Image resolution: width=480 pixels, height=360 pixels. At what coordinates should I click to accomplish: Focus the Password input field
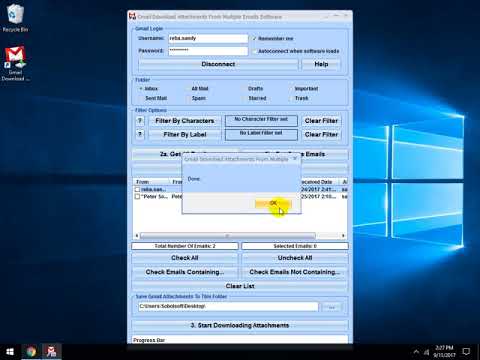208,51
